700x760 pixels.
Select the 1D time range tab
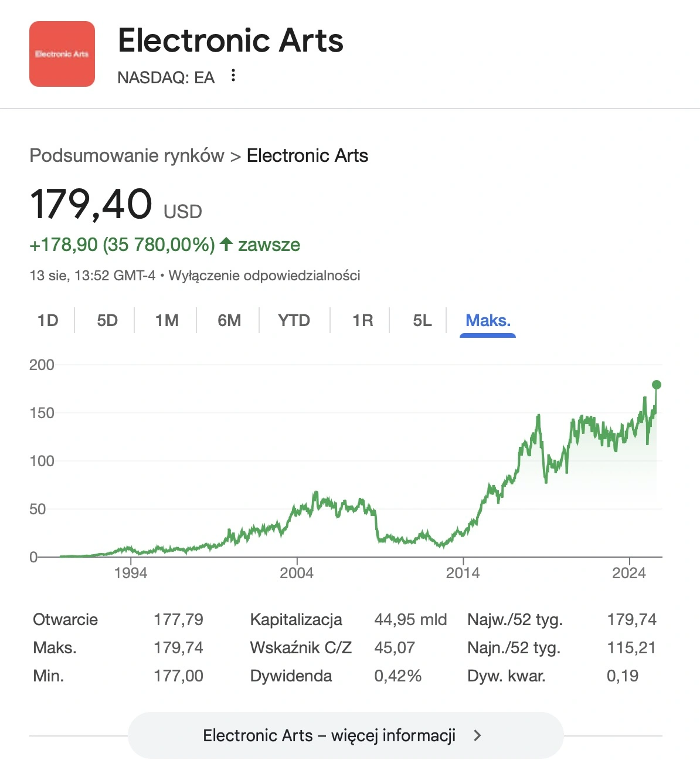tap(48, 320)
